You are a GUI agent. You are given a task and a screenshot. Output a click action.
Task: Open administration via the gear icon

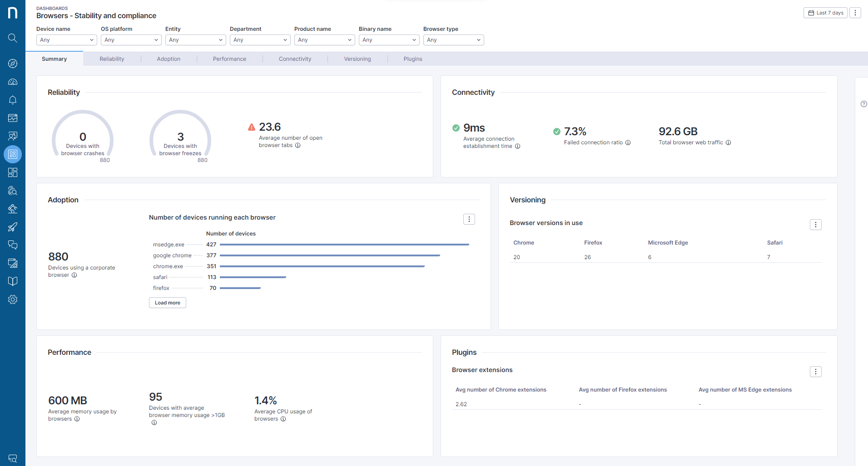[x=13, y=299]
